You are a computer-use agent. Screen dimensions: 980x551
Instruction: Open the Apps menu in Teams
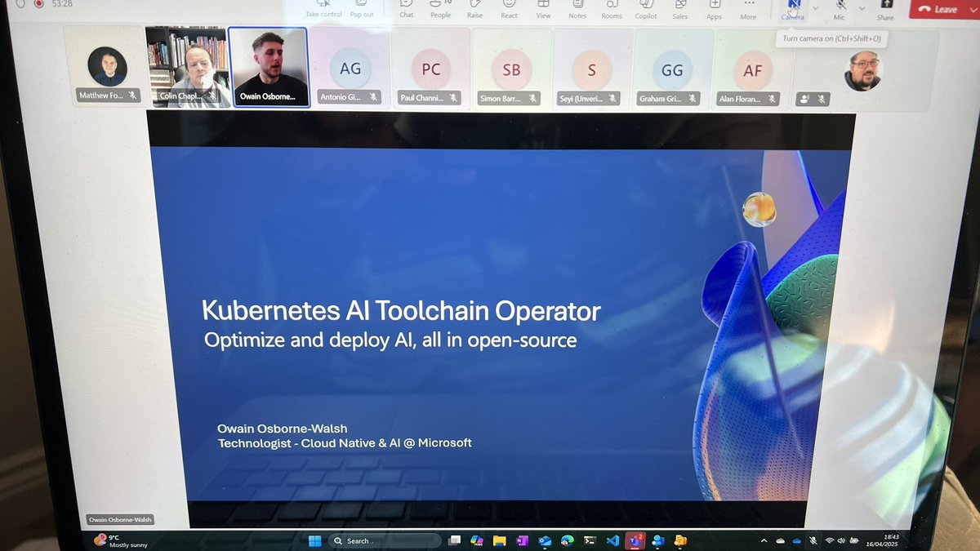pos(714,8)
